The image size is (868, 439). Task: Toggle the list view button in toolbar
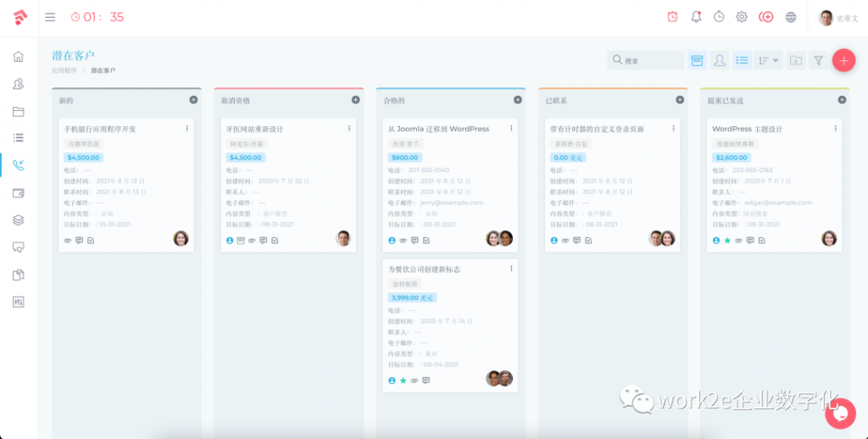click(742, 60)
